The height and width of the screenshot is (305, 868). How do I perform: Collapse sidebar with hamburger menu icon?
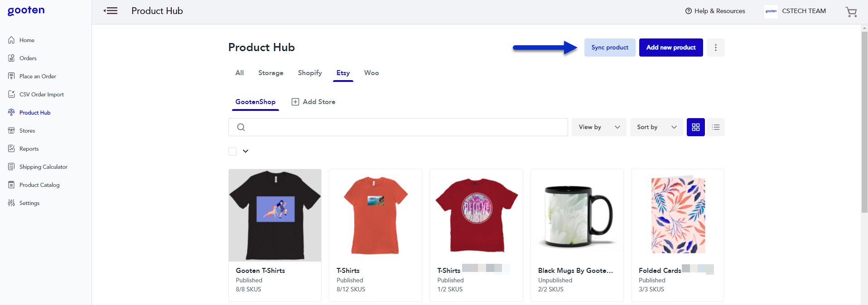(x=111, y=11)
